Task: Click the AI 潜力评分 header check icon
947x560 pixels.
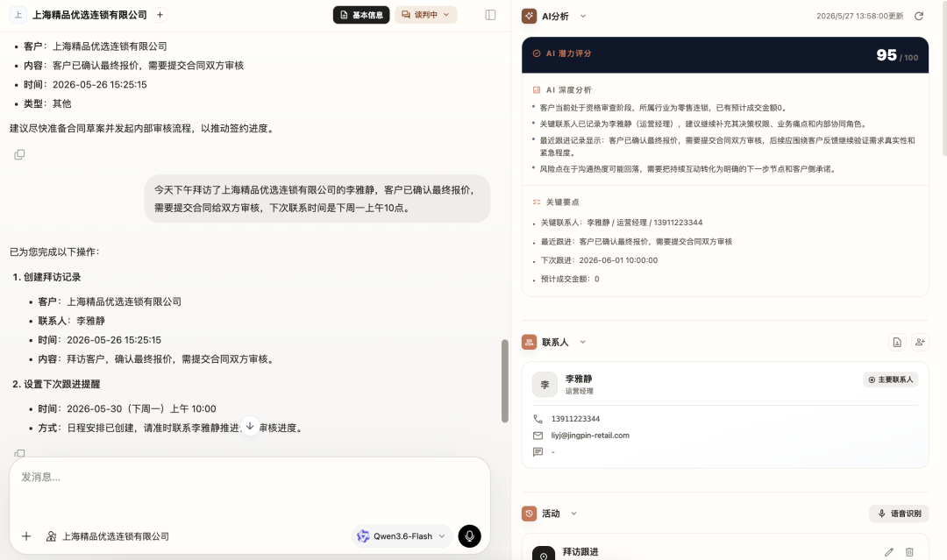Action: click(537, 53)
